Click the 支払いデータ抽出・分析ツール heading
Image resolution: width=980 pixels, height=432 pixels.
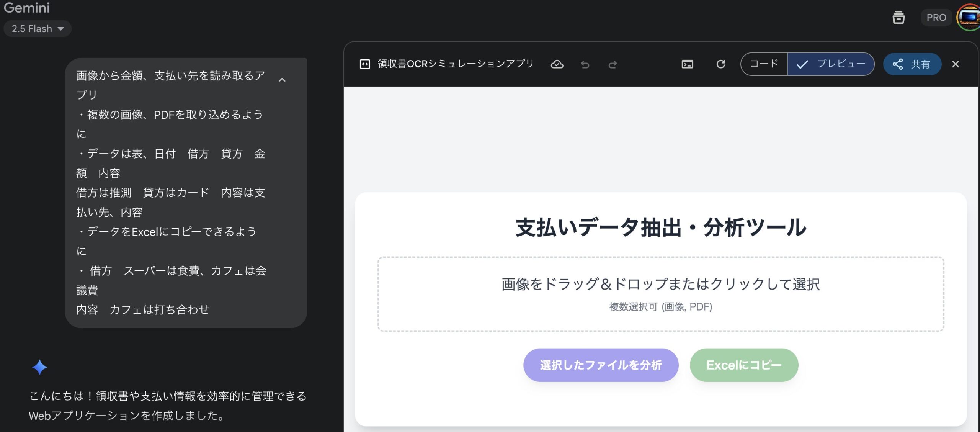[x=661, y=227]
